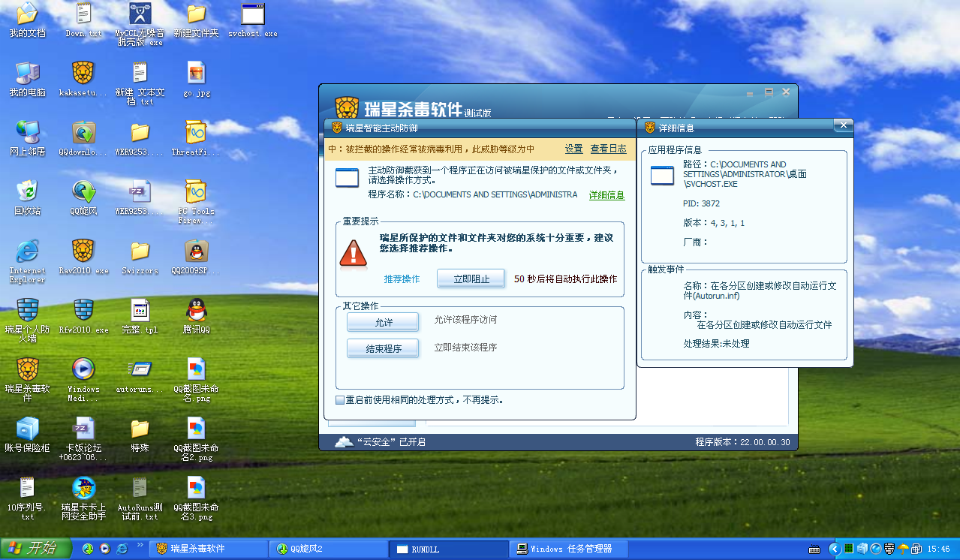Viewport: 960px width, 560px height.
Task: Select the 瑞星卡卡上网安全助手 icon
Action: point(83,498)
